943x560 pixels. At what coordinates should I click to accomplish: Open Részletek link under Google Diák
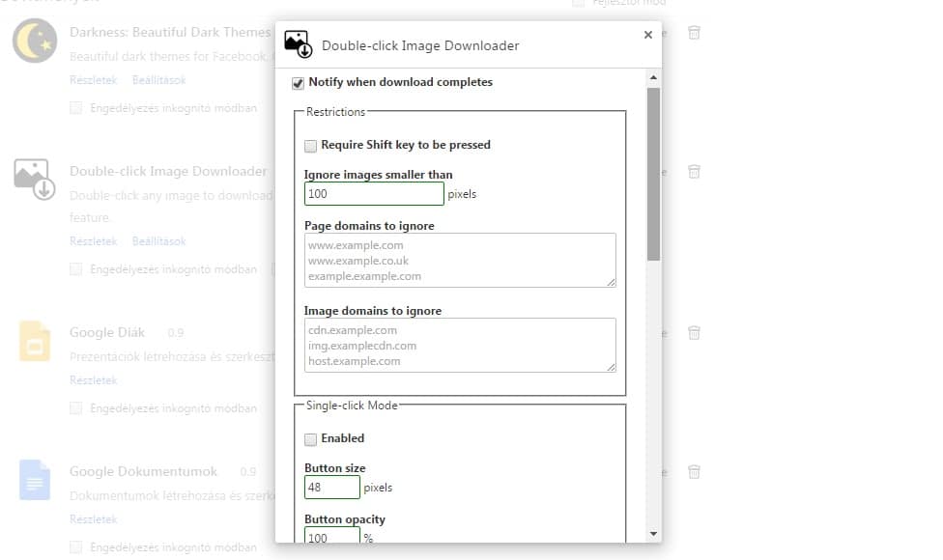[93, 380]
